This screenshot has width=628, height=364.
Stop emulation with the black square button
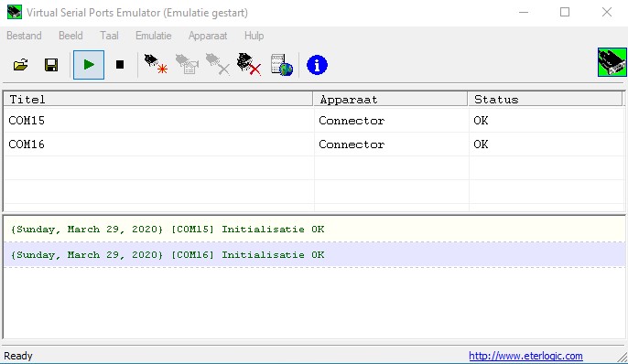click(120, 65)
